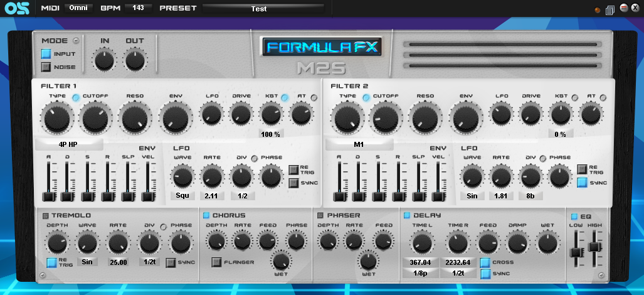Enable Noise mode button

coord(46,67)
